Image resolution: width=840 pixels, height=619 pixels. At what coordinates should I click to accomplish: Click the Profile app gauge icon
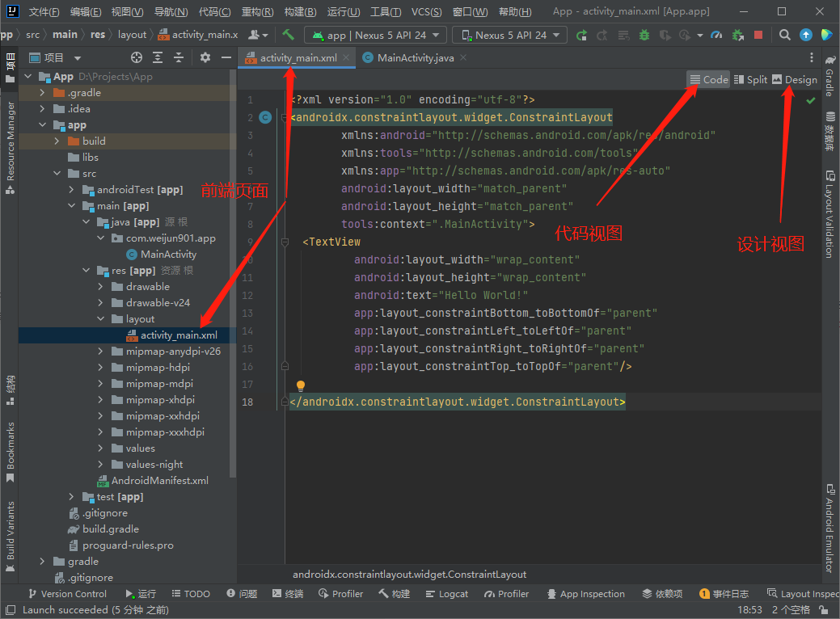[716, 36]
